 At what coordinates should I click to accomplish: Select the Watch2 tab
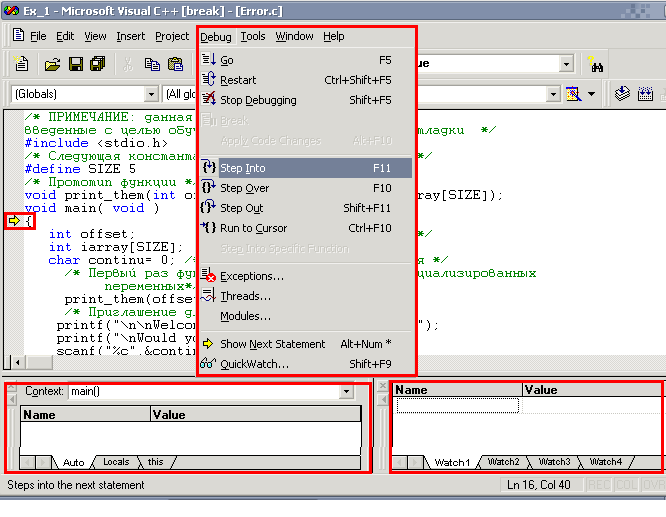pos(503,462)
